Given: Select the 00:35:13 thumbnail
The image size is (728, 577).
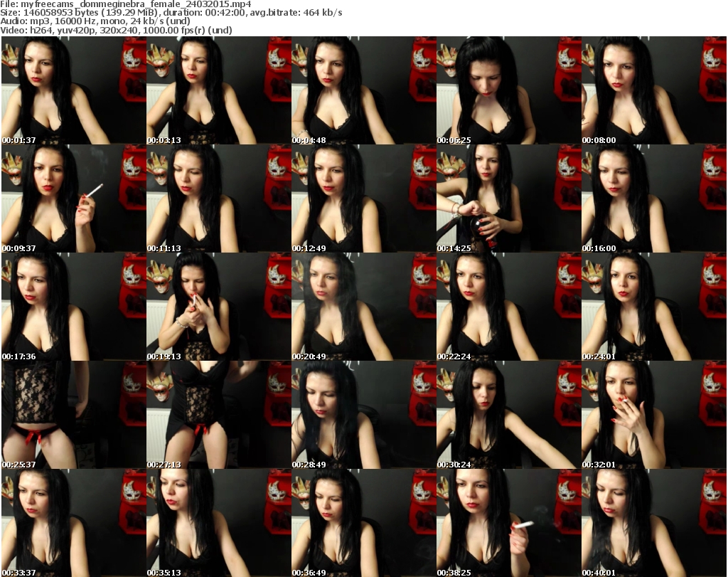Looking at the screenshot, I should (219, 523).
